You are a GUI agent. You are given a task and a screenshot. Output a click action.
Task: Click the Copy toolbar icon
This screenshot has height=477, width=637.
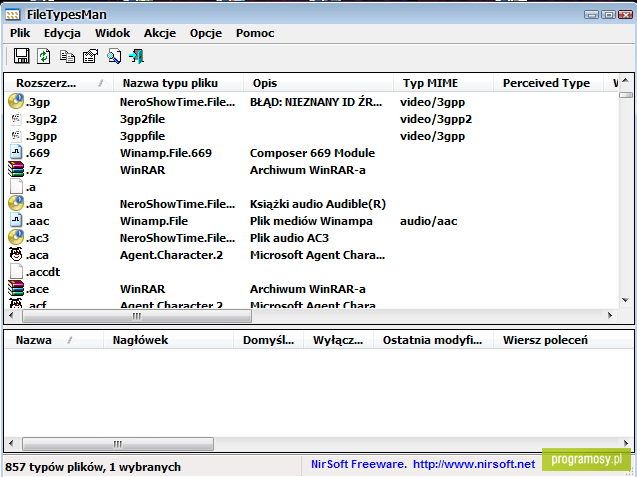click(67, 56)
